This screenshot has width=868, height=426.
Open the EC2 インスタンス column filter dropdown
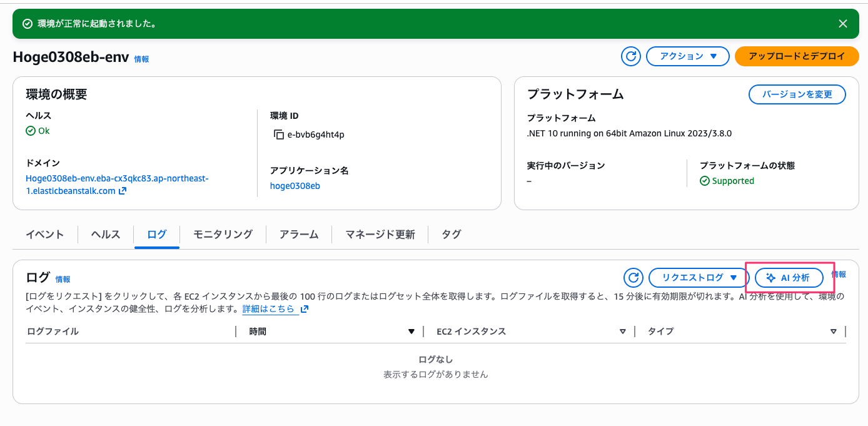point(622,332)
